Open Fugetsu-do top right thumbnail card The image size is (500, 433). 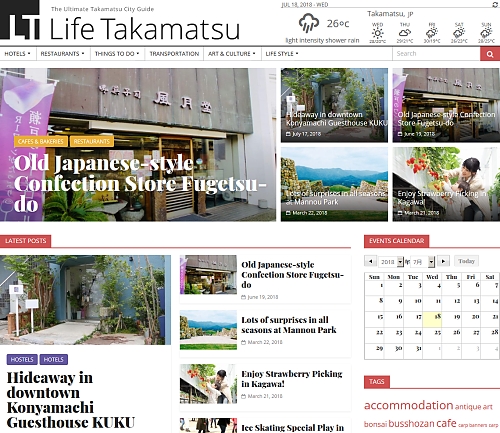pos(446,105)
